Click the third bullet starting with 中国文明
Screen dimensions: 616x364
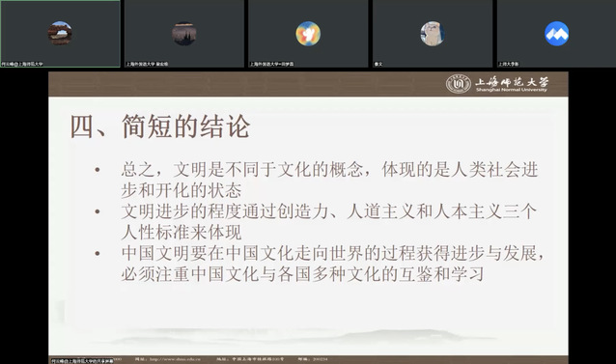click(332, 264)
